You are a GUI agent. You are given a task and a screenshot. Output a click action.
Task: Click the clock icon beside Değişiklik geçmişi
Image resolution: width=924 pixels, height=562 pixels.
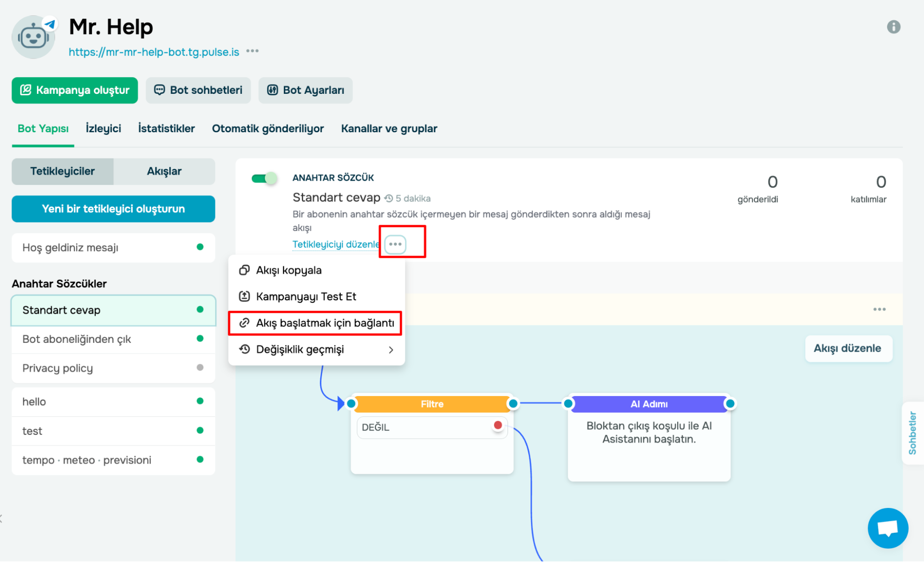pyautogui.click(x=244, y=349)
